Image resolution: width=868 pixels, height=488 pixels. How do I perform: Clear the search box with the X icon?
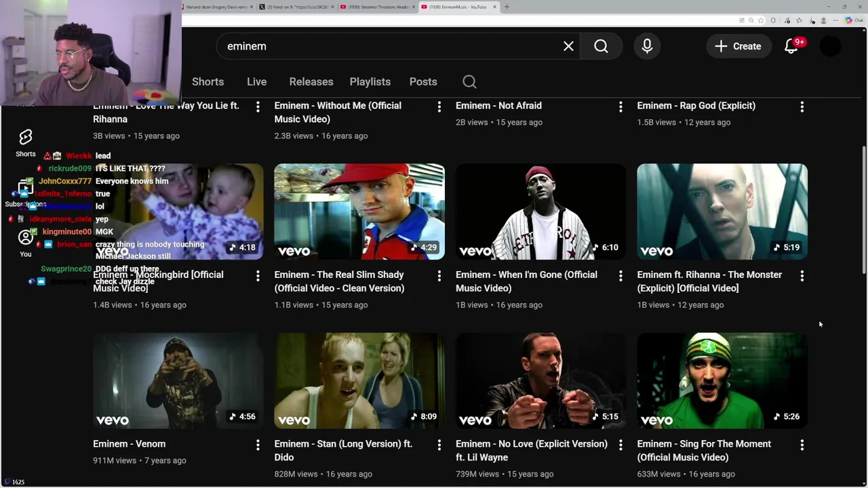pyautogui.click(x=568, y=46)
